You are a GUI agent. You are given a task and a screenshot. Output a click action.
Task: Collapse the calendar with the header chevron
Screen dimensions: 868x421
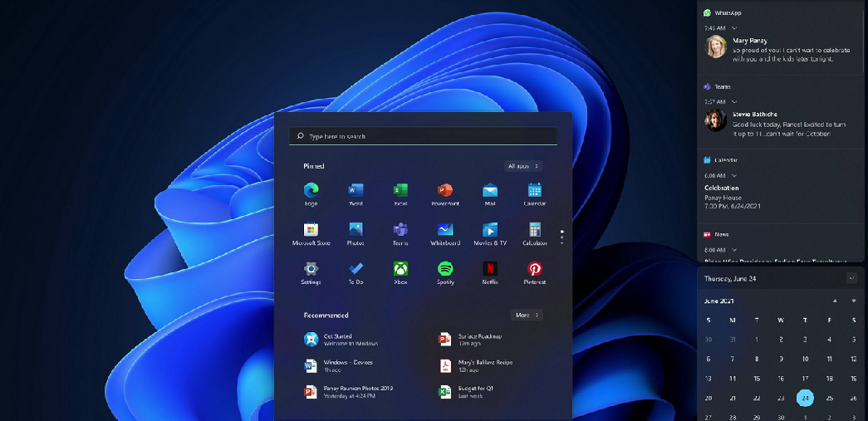(851, 278)
